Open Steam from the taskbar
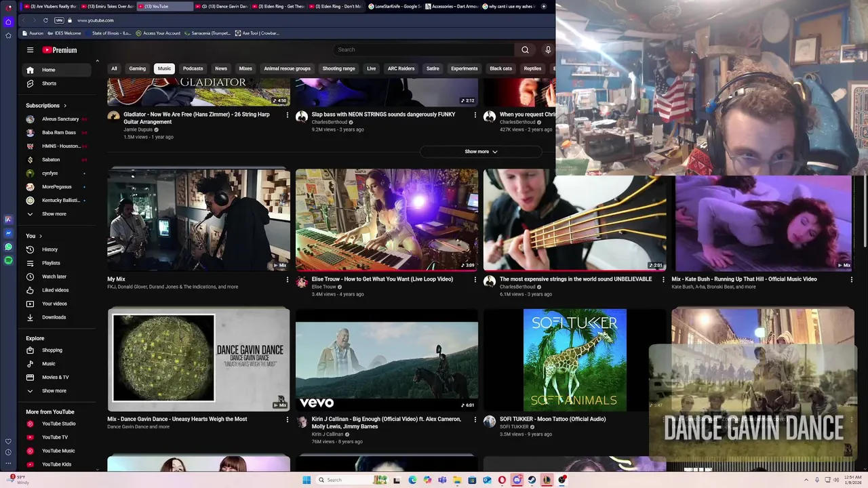 coord(532,480)
